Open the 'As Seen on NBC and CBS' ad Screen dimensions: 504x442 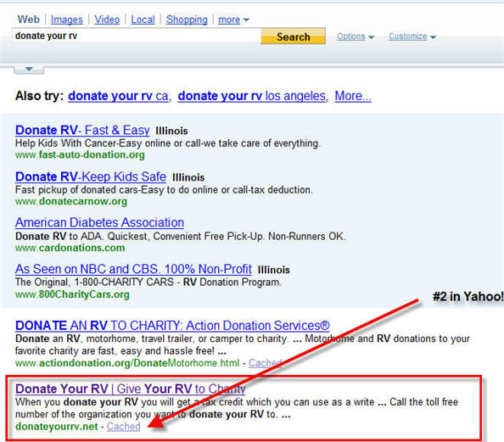pos(133,269)
